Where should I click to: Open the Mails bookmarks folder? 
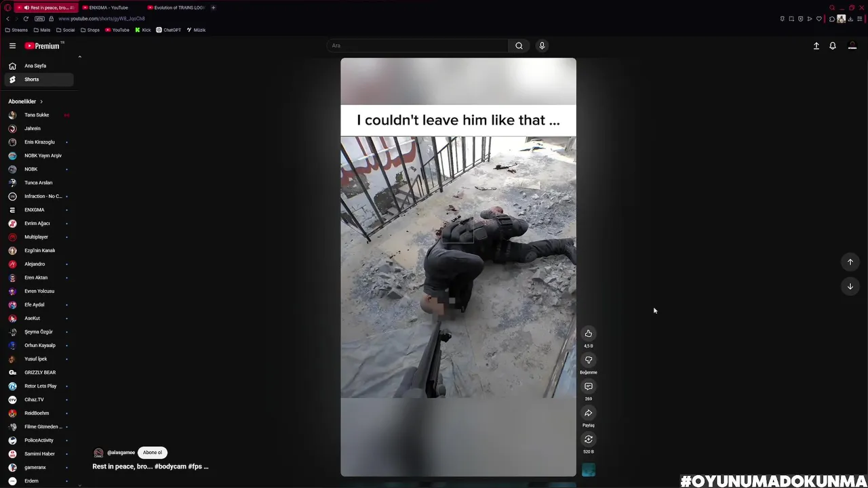coord(42,30)
